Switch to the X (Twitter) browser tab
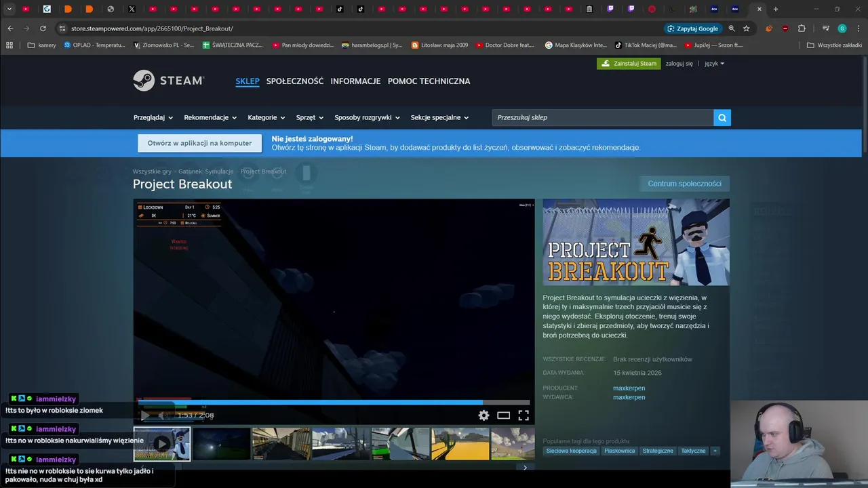 [x=132, y=9]
